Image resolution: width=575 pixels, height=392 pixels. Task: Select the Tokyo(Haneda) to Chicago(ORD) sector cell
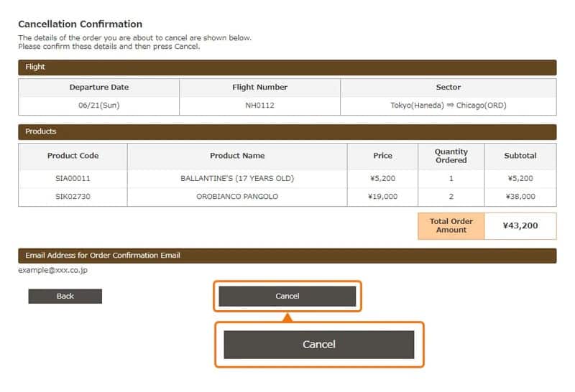tap(448, 106)
